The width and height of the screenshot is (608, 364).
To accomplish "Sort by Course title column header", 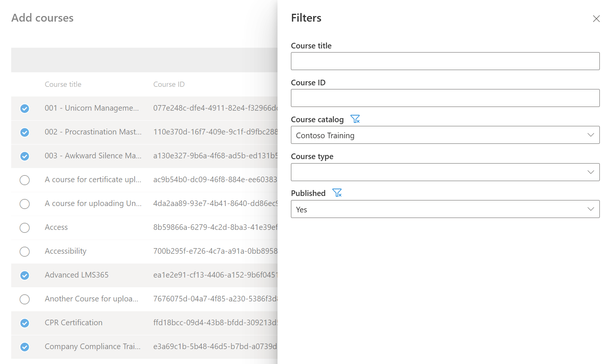I will tap(63, 84).
